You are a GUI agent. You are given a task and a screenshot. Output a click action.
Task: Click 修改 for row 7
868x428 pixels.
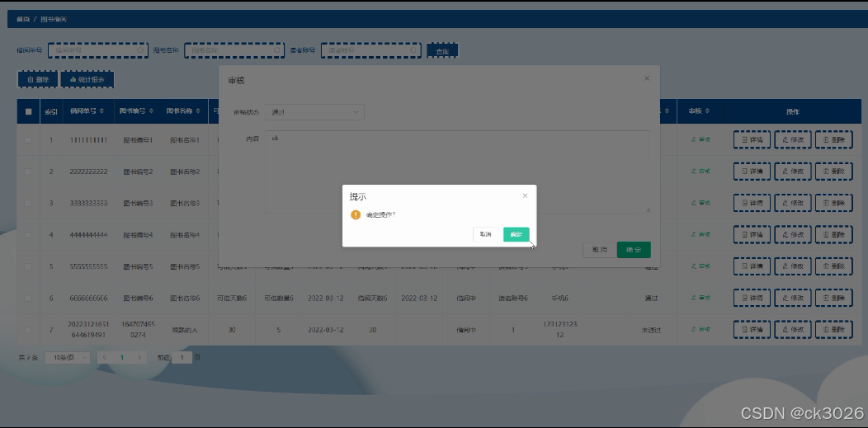793,330
